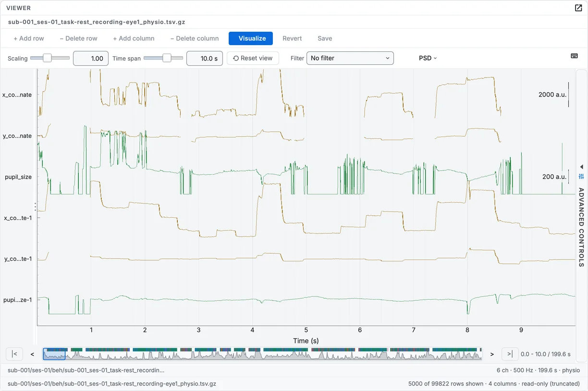Step backward in the timeline

tap(32, 354)
